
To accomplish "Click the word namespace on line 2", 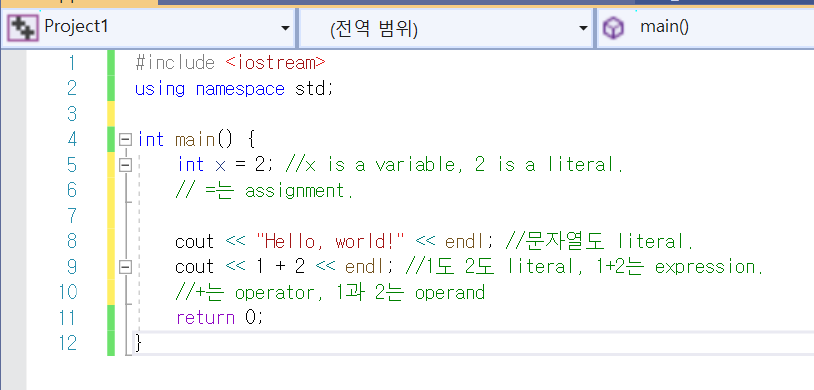I will coord(240,89).
